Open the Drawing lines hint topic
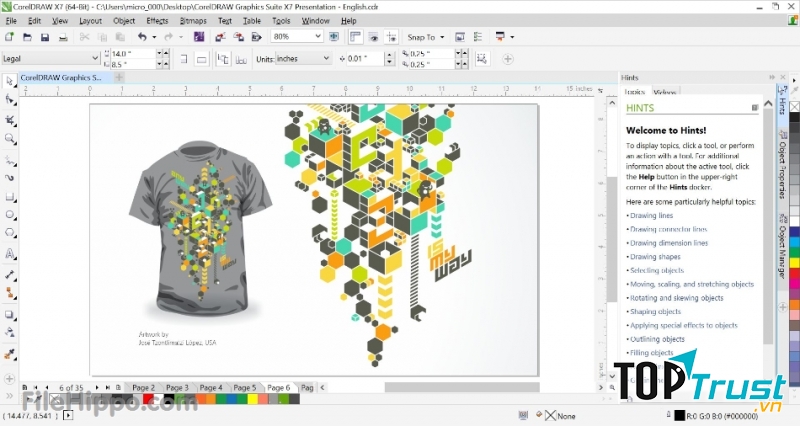 (x=652, y=215)
